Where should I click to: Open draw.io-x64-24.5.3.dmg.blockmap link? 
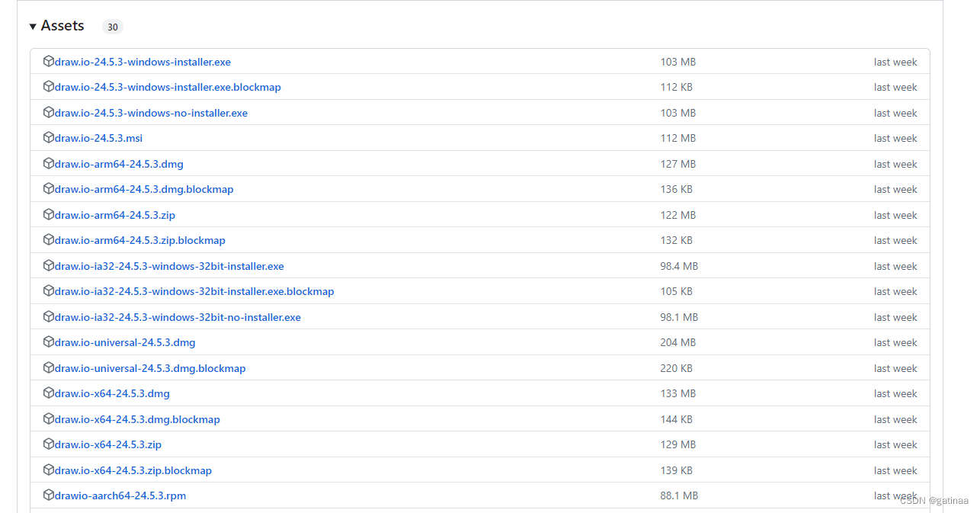(137, 419)
